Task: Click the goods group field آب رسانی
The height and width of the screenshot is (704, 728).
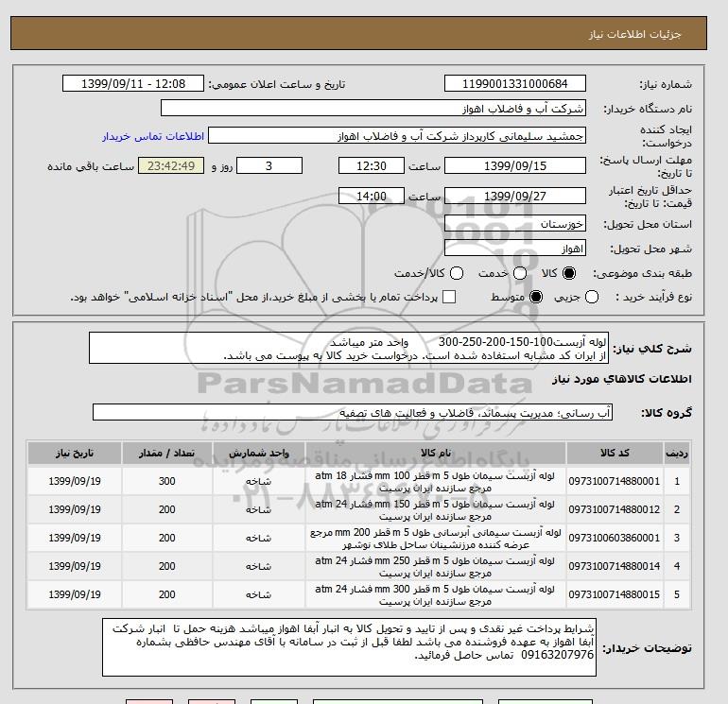Action: [353, 412]
